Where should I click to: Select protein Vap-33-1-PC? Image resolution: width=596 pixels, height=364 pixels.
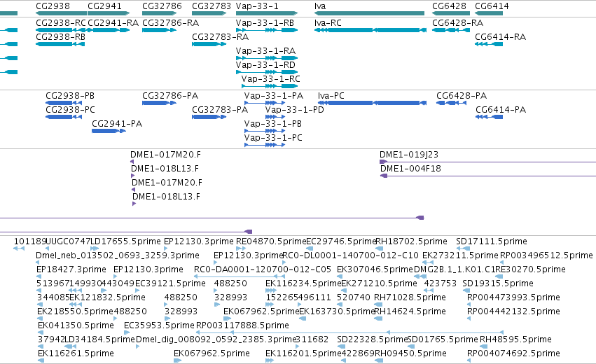coord(265,145)
